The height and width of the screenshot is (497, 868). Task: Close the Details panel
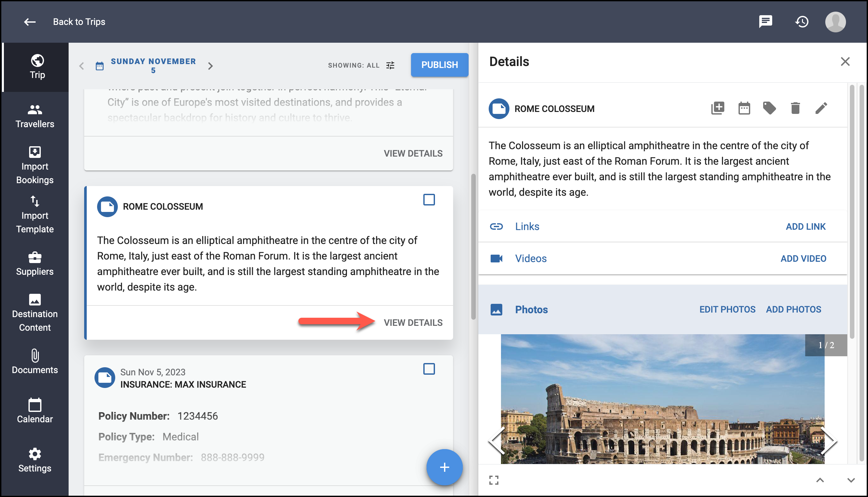[845, 61]
